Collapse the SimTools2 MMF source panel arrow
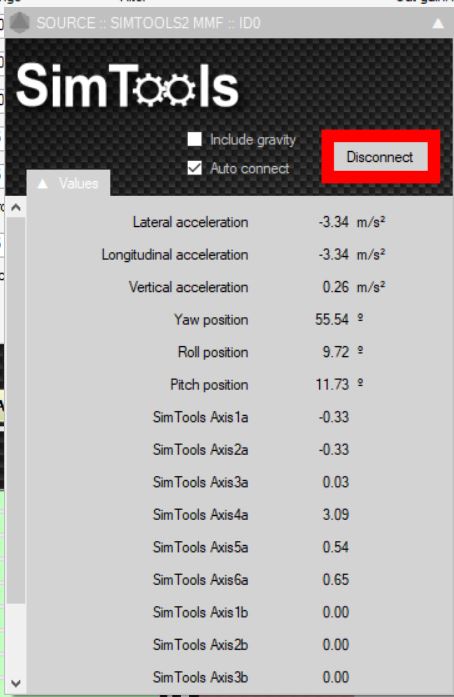 pyautogui.click(x=438, y=23)
